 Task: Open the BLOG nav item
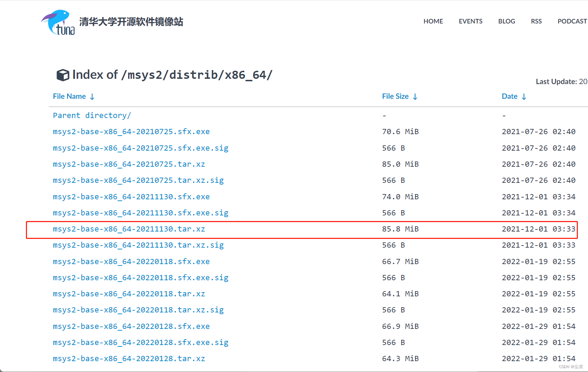pyautogui.click(x=507, y=21)
